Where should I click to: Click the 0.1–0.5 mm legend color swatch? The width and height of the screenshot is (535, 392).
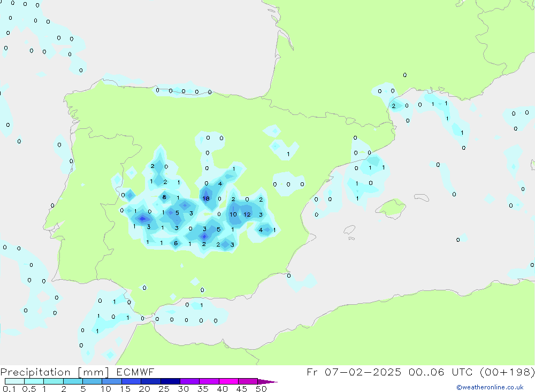(x=14, y=381)
